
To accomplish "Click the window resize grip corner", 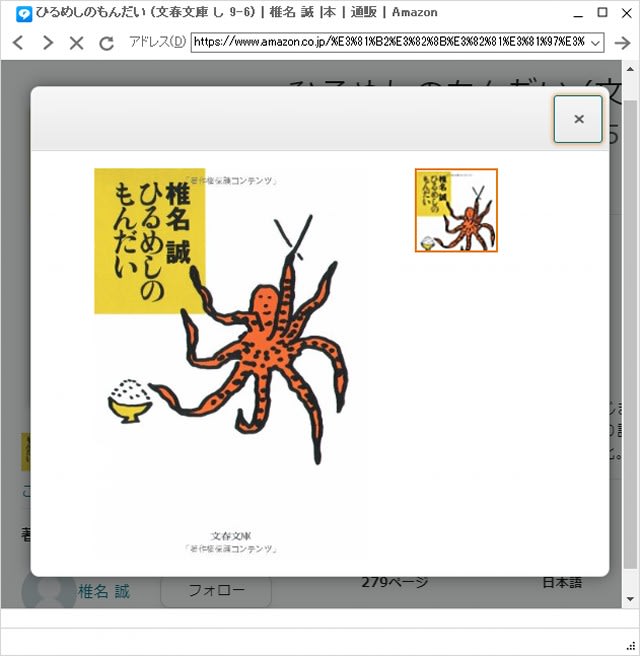I will coord(632,646).
